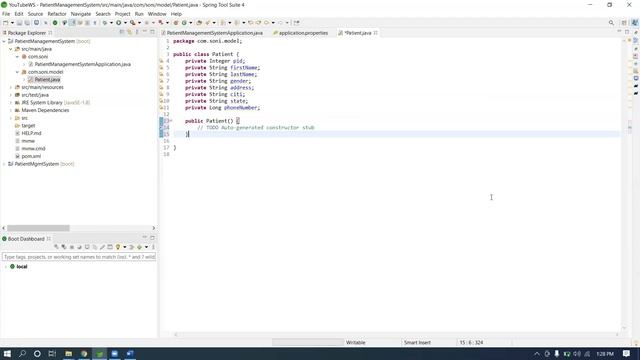
Task: Select pom.xml in Package Explorer
Action: coord(31,156)
